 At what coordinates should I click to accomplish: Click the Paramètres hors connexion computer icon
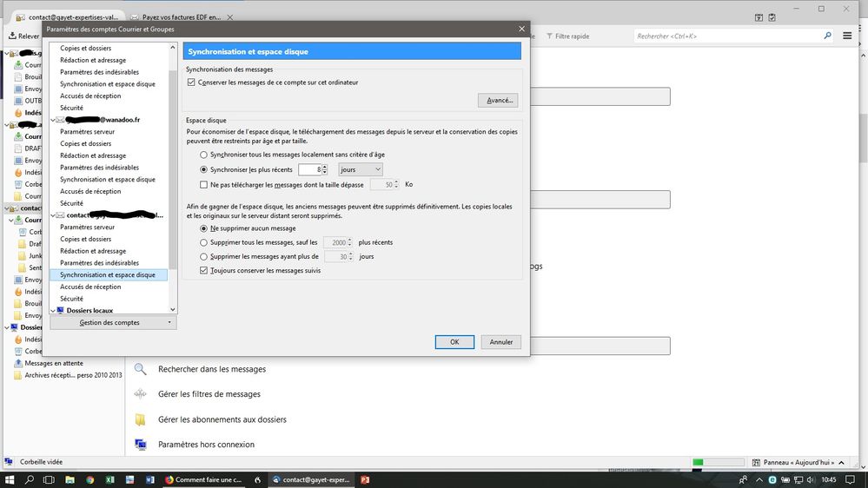[141, 445]
